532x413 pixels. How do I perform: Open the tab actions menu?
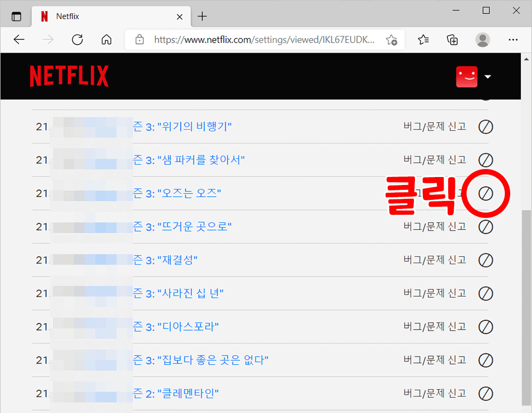click(x=16, y=16)
